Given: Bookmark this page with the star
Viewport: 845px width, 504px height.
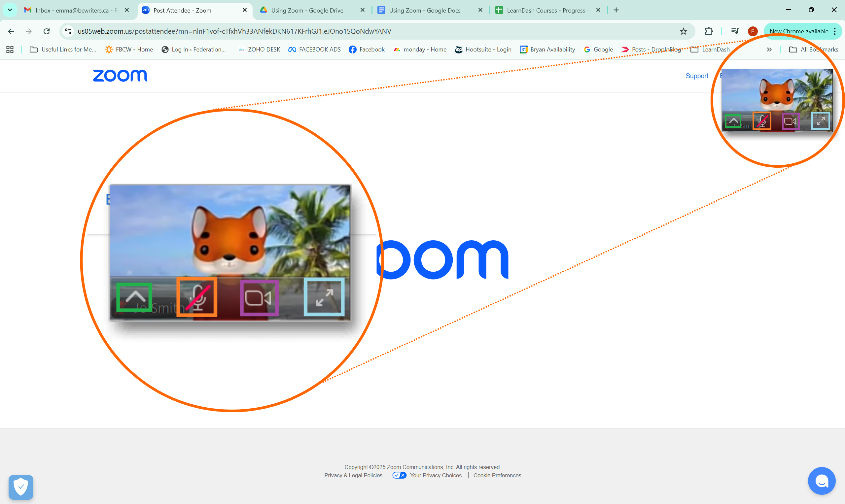Looking at the screenshot, I should [683, 31].
